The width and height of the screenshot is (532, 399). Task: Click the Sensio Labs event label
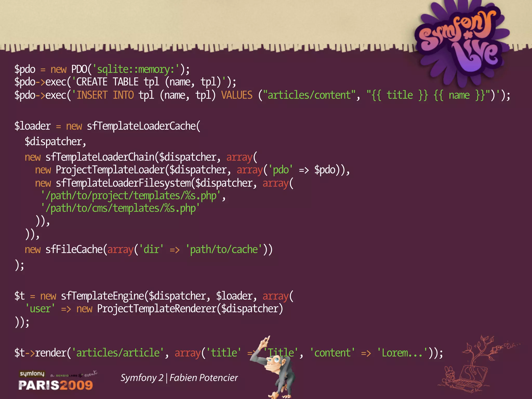tap(74, 375)
